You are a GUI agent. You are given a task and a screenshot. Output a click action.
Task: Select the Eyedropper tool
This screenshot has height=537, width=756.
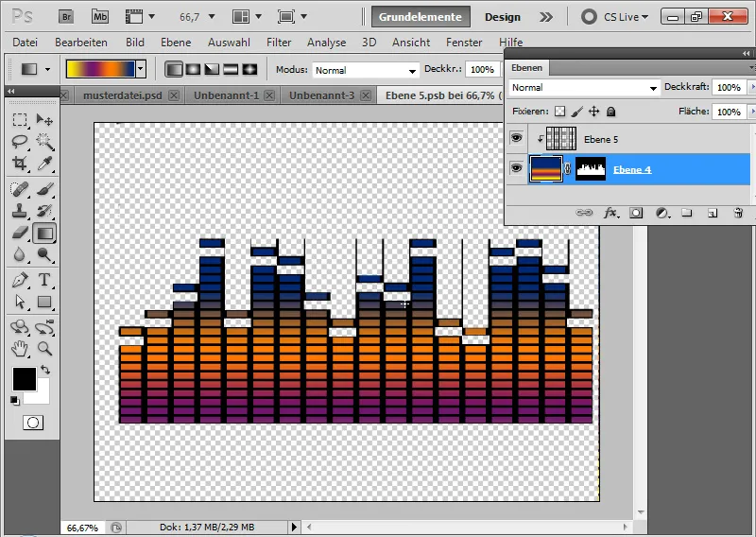pos(44,163)
